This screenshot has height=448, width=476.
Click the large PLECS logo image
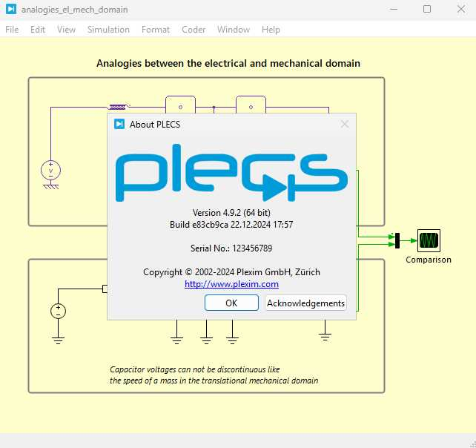click(x=231, y=173)
